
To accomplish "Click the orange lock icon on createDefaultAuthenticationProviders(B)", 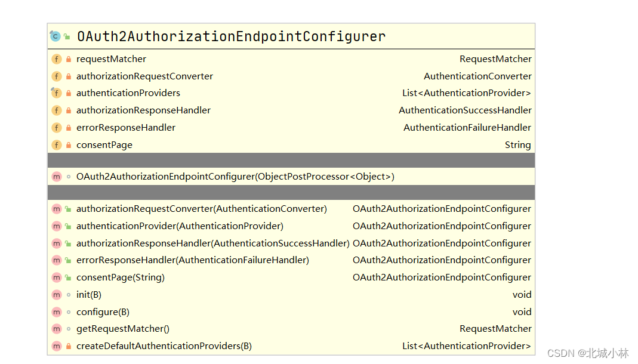I will pos(66,346).
